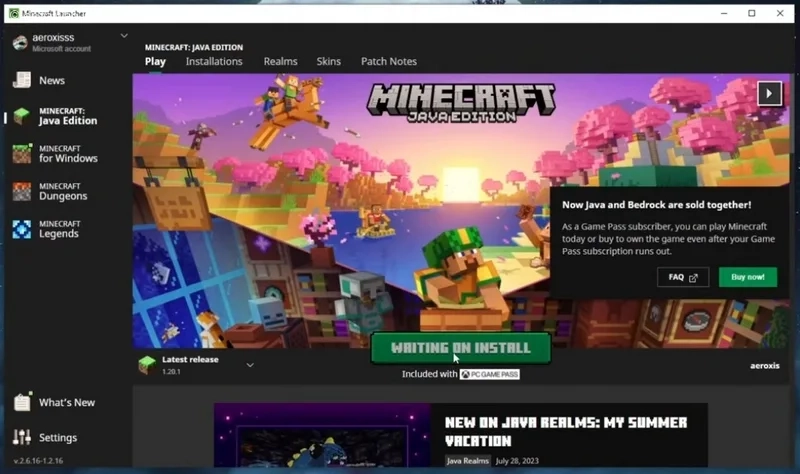Click the July 28, 2023 date
This screenshot has width=800, height=474.
click(517, 461)
